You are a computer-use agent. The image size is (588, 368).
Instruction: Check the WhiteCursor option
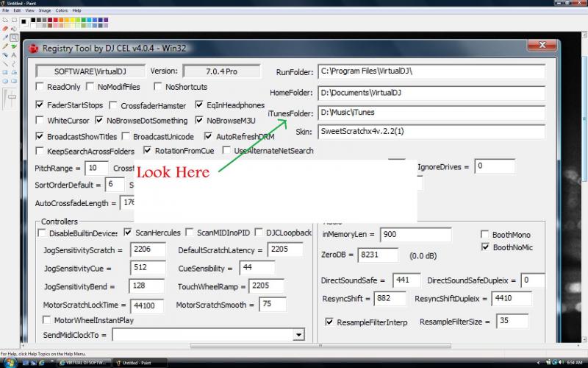[40, 120]
